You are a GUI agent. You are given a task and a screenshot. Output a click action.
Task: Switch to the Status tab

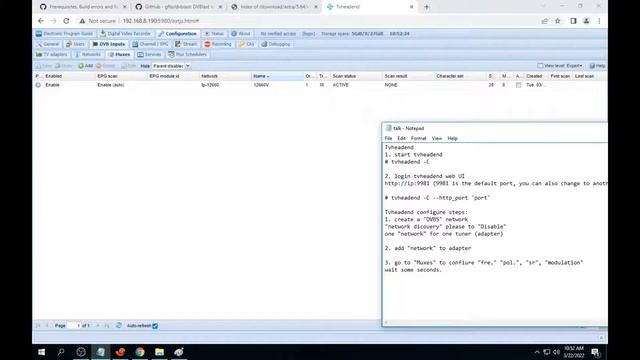click(x=214, y=33)
